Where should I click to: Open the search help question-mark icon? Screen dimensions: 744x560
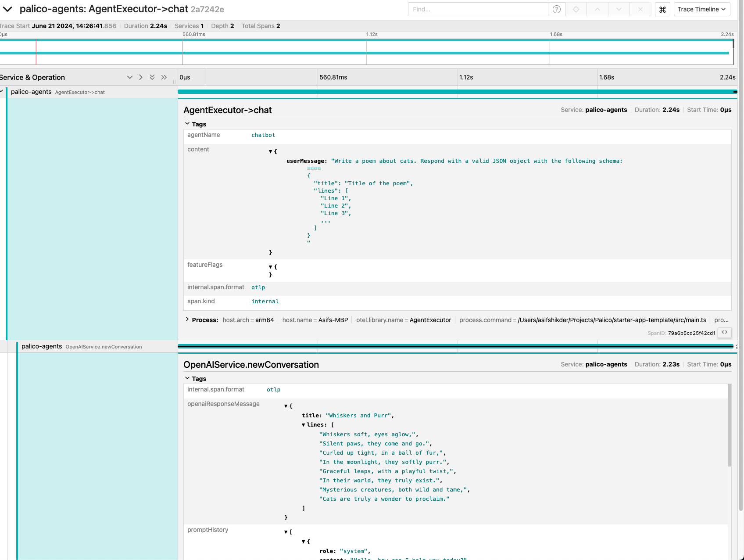click(x=557, y=9)
